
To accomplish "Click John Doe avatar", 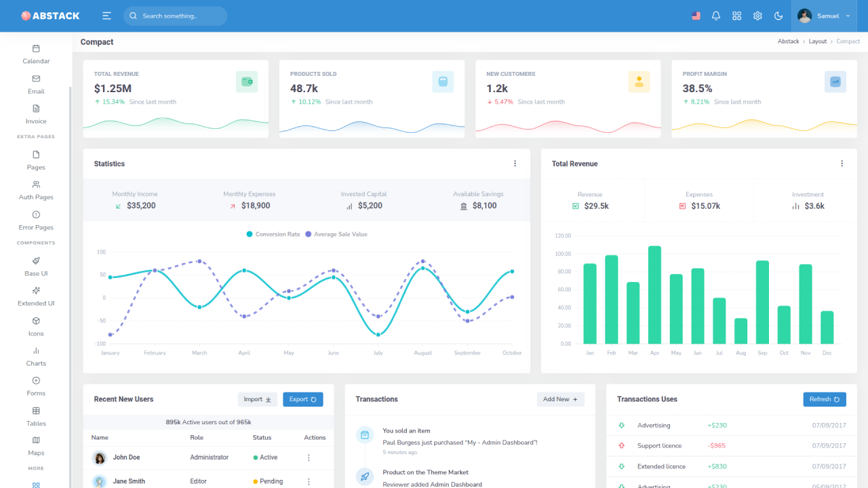I will 100,458.
